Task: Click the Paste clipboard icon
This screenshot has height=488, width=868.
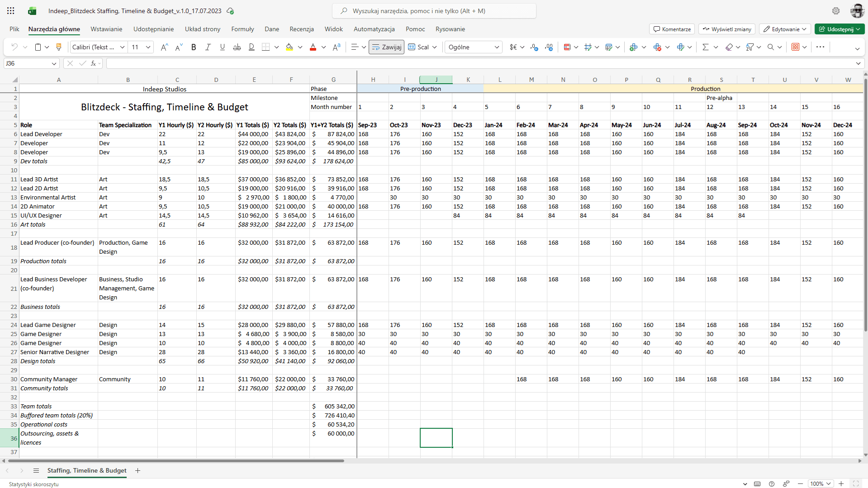Action: 38,47
